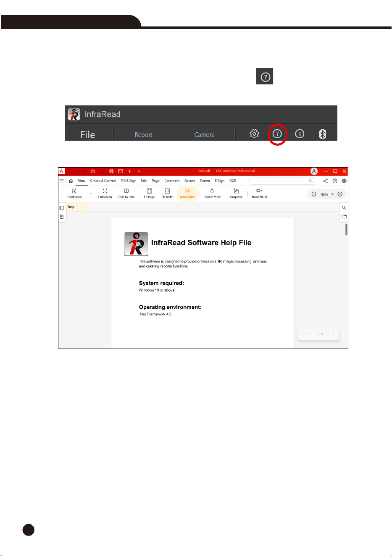Select the help document tab
Screen dimensions: 392x556
77,207
